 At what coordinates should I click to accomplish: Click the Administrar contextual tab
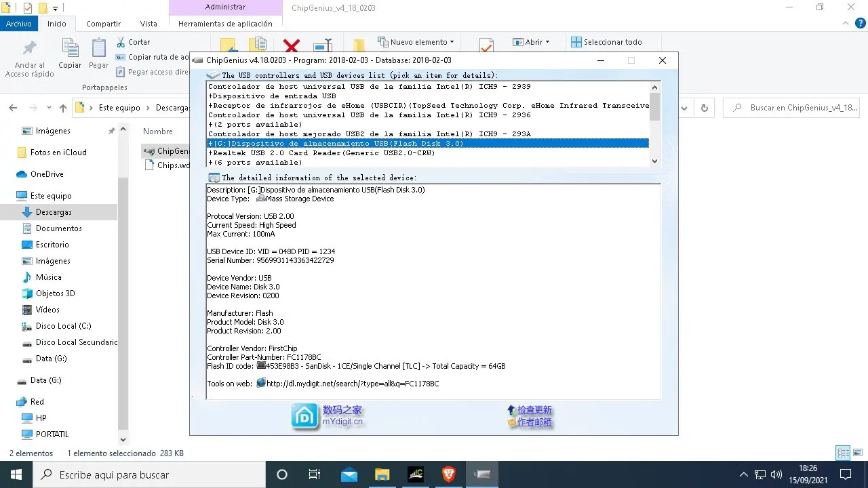click(225, 7)
